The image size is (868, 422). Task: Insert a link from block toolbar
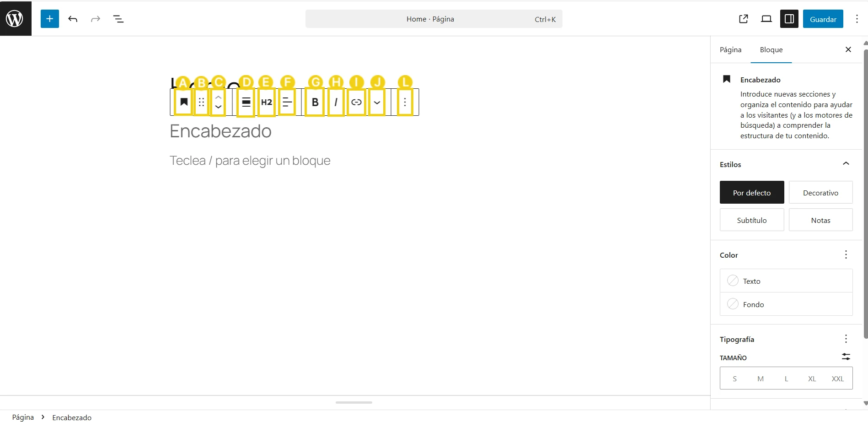point(356,103)
